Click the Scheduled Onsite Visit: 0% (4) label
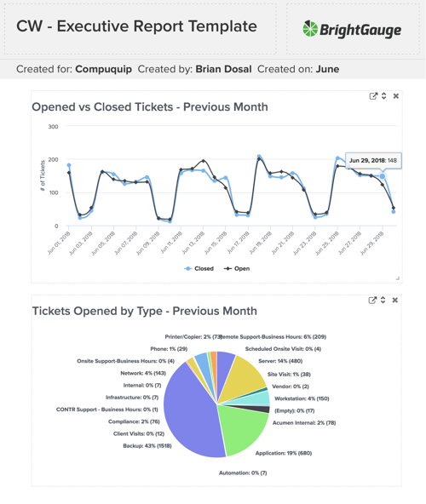The width and height of the screenshot is (426, 504). pos(283,349)
